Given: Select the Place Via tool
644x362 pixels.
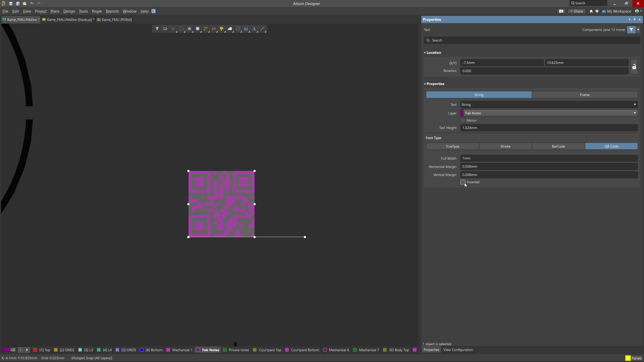Looking at the screenshot, I should click(x=222, y=29).
